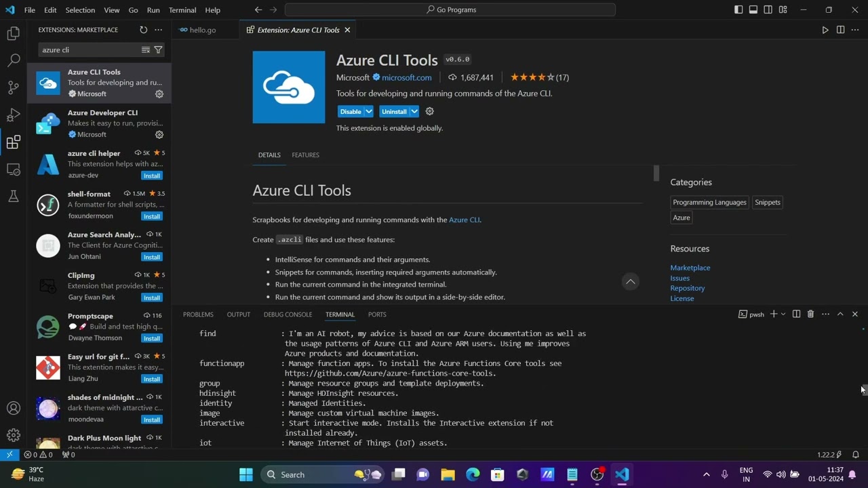The image size is (868, 488).
Task: Split the editor to the right
Action: pos(840,30)
